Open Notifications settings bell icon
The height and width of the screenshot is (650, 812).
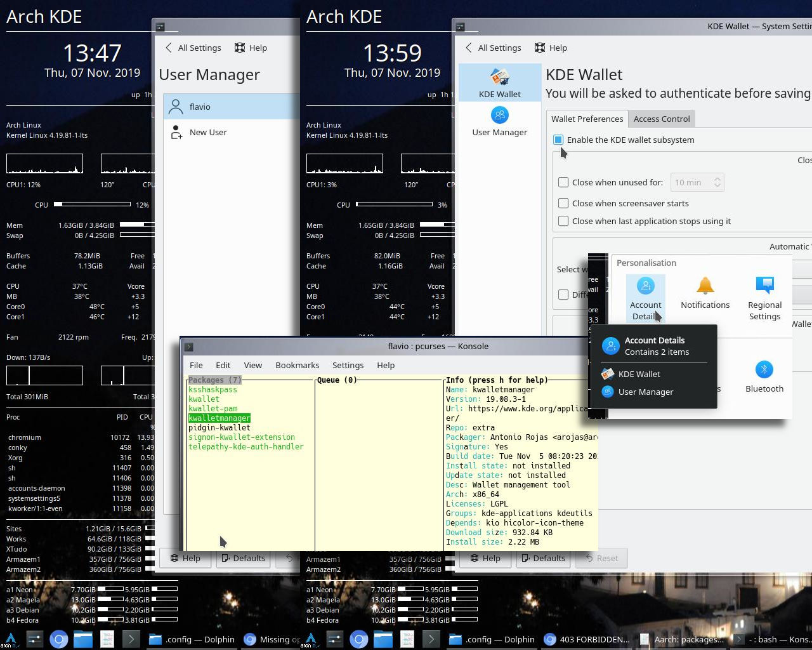click(705, 293)
